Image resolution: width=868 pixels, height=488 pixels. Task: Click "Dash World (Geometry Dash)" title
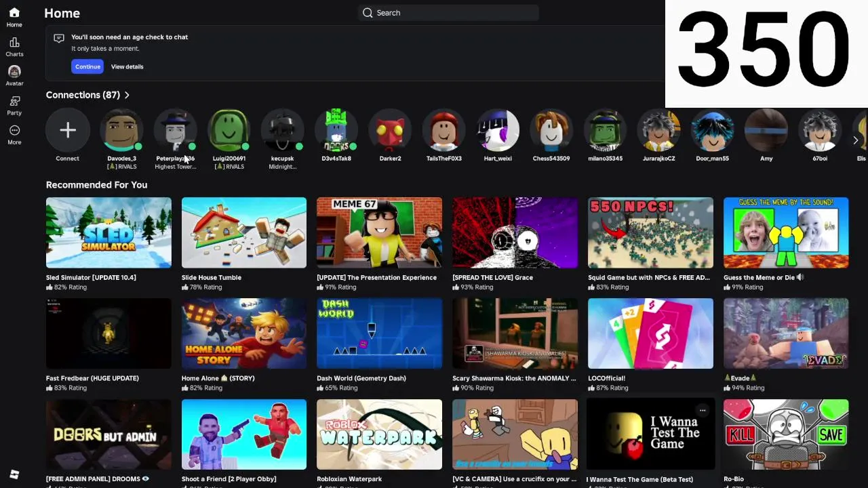(361, 378)
